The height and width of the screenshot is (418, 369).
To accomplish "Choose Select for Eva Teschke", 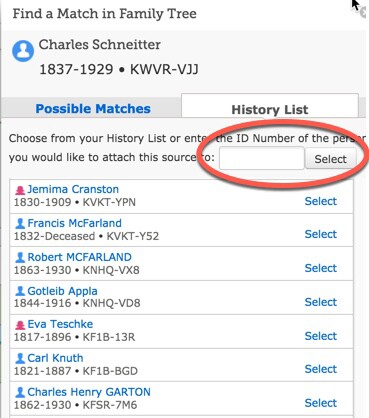I will pyautogui.click(x=321, y=336).
